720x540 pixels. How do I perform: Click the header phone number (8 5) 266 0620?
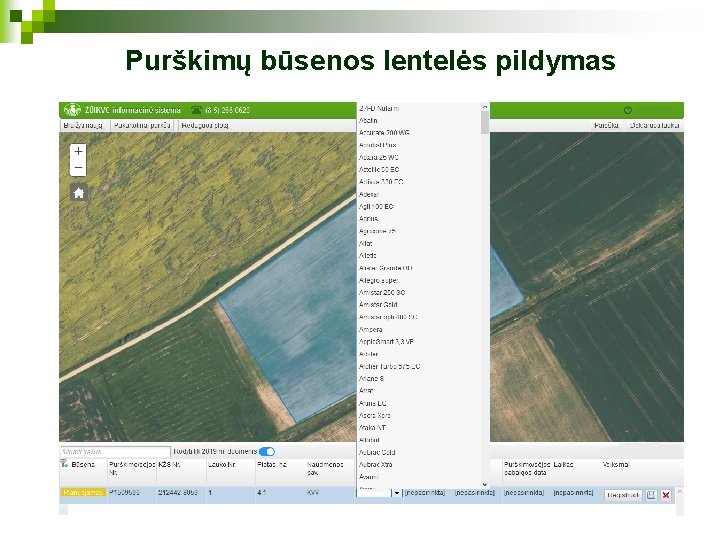pos(227,110)
